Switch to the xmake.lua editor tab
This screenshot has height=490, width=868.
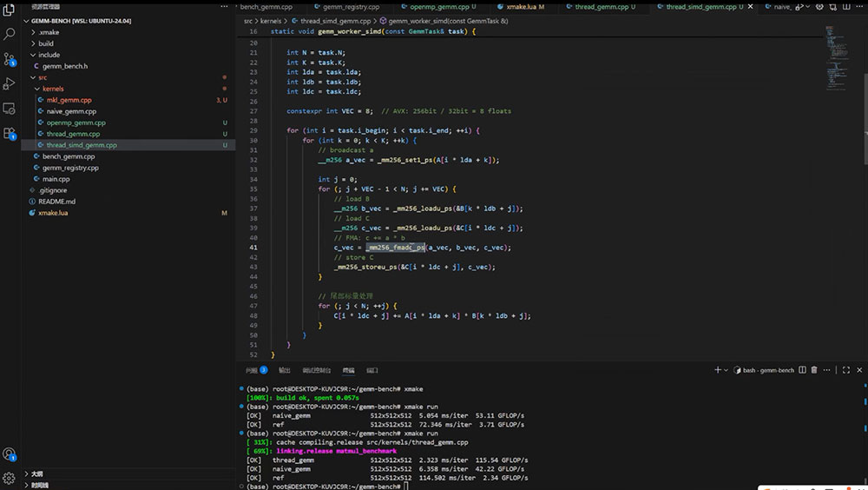(521, 7)
